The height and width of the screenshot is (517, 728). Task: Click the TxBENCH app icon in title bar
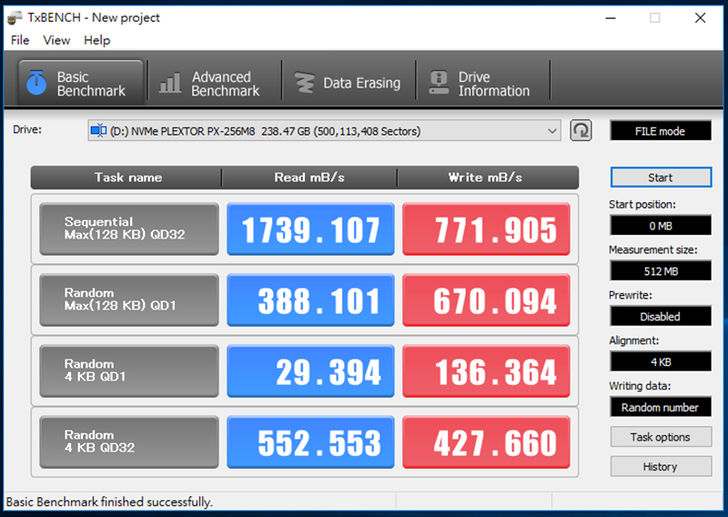(x=16, y=17)
